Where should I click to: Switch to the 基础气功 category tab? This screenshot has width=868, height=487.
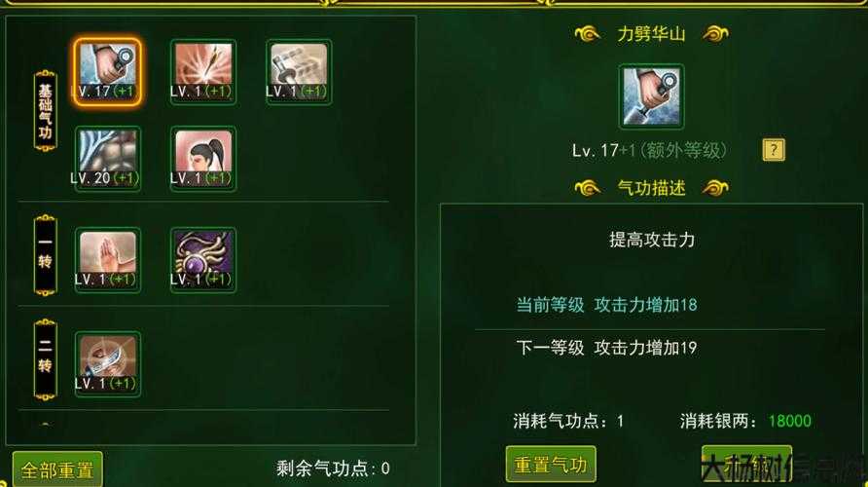tap(46, 111)
